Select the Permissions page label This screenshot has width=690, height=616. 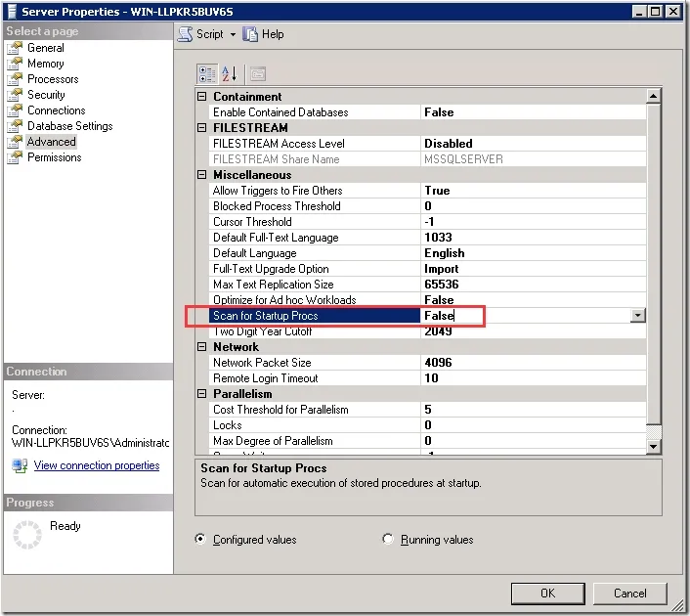(x=54, y=157)
